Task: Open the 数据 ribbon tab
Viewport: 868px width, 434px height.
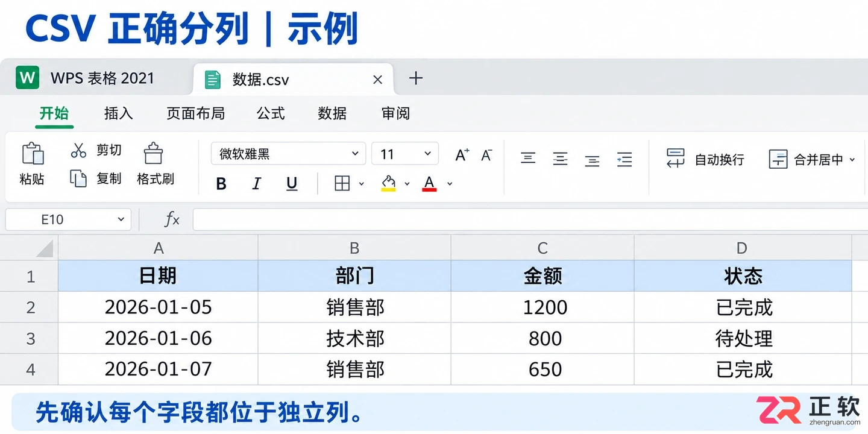Action: point(332,113)
